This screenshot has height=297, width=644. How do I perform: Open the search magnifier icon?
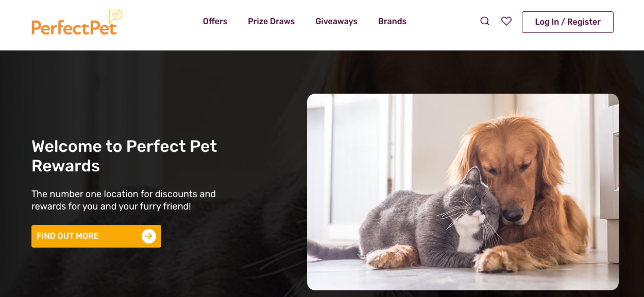pyautogui.click(x=485, y=21)
